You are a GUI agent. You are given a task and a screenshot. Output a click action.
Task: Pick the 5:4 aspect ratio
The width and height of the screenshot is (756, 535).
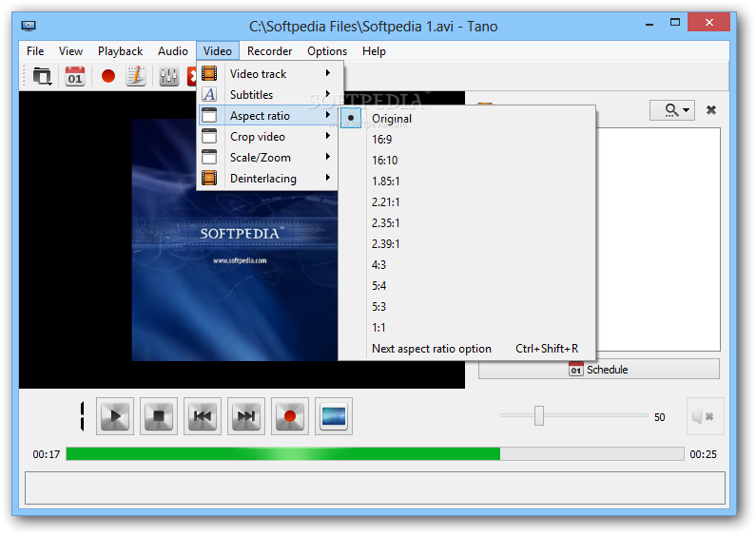(467, 286)
